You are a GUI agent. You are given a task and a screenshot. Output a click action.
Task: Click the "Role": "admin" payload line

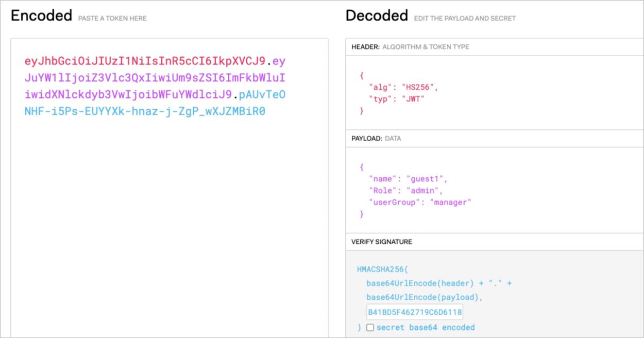coord(406,190)
